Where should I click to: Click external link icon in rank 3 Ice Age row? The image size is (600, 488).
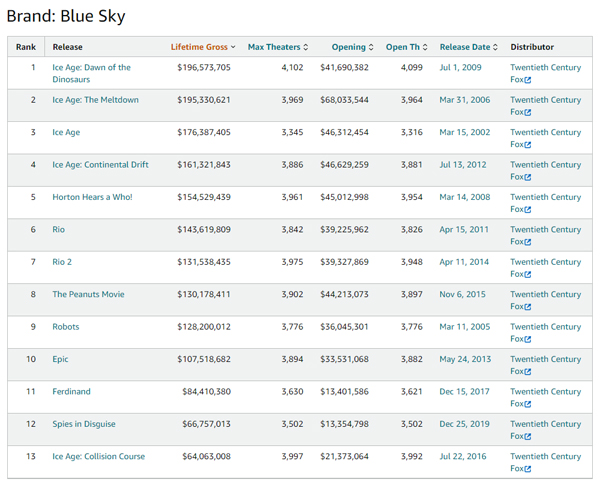[x=528, y=145]
